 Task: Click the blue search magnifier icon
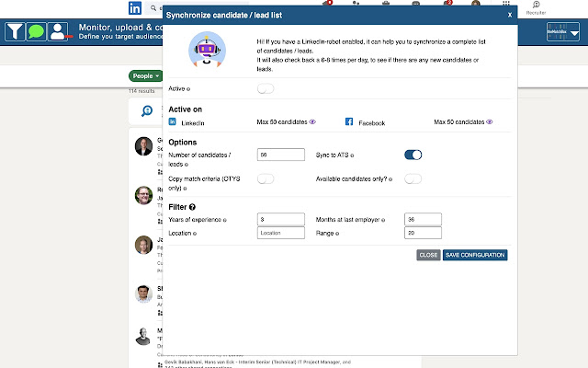tap(146, 111)
